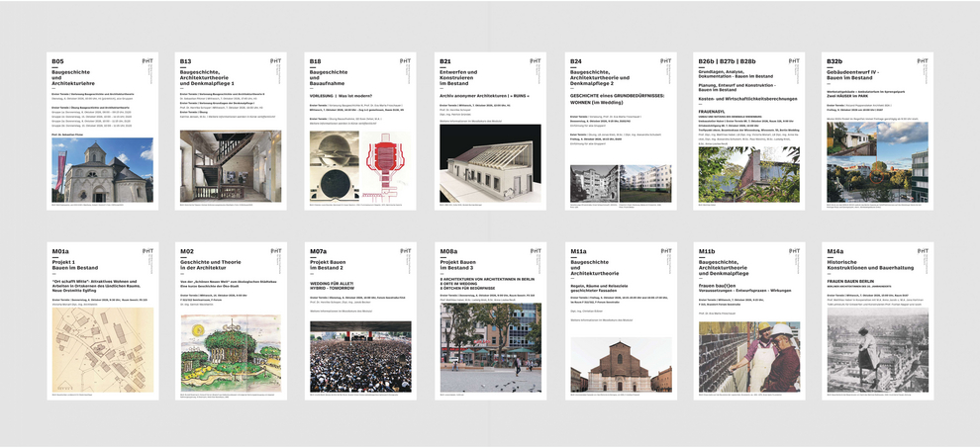The image size is (980, 448).
Task: Select the historic map on M01a
Action: (103, 349)
